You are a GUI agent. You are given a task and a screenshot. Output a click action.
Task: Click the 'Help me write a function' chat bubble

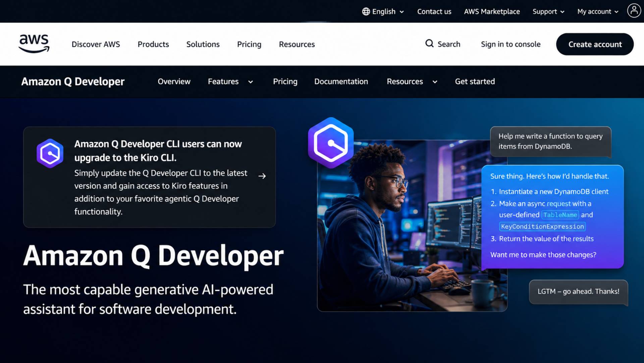click(550, 141)
